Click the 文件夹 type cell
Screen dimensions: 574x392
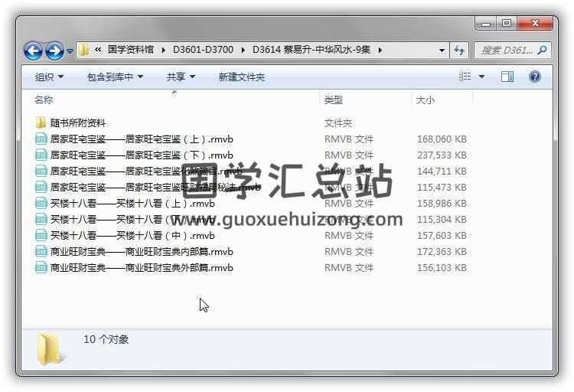click(x=338, y=123)
